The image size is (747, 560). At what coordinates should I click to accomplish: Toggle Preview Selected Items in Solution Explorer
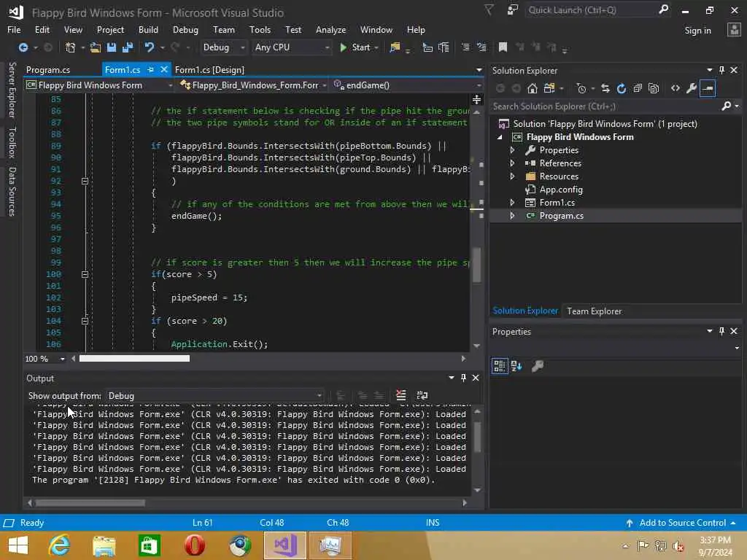[708, 88]
